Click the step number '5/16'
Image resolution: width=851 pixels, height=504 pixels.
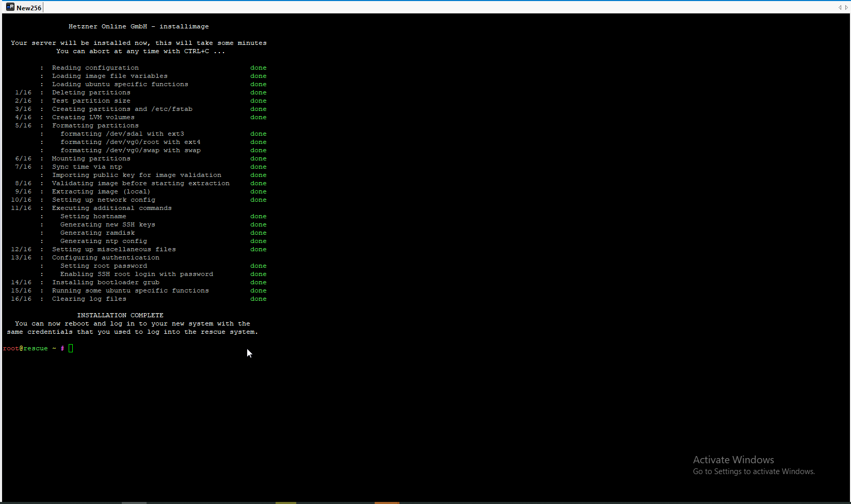click(23, 125)
